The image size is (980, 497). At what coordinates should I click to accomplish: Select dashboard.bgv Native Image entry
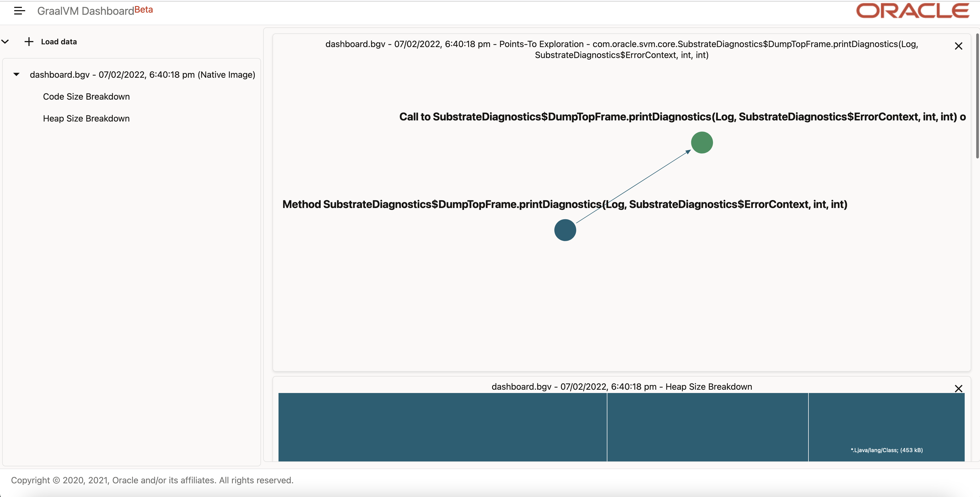[142, 75]
